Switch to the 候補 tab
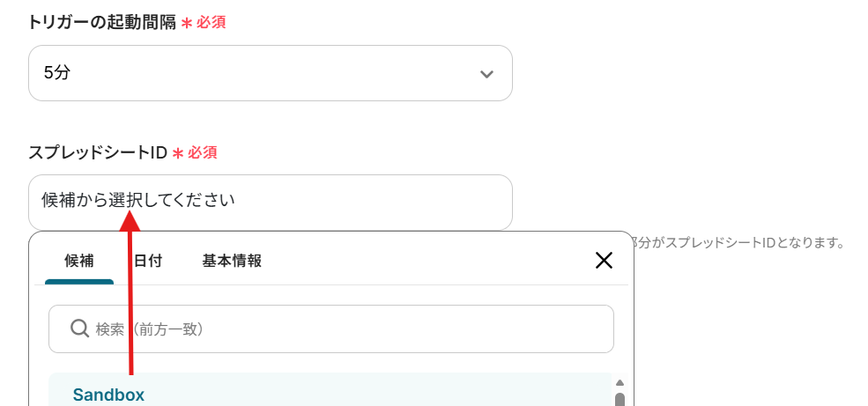Viewport: 868px width, 406px height. [79, 261]
